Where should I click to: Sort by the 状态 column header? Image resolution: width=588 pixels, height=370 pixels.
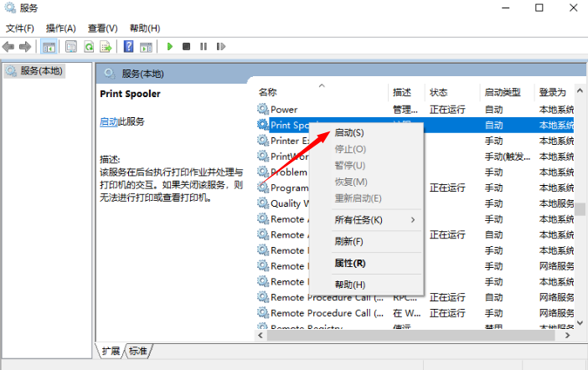coord(452,92)
